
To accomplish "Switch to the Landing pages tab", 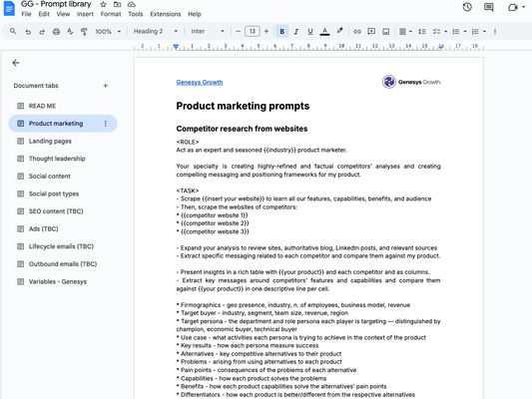I will pyautogui.click(x=63, y=141).
